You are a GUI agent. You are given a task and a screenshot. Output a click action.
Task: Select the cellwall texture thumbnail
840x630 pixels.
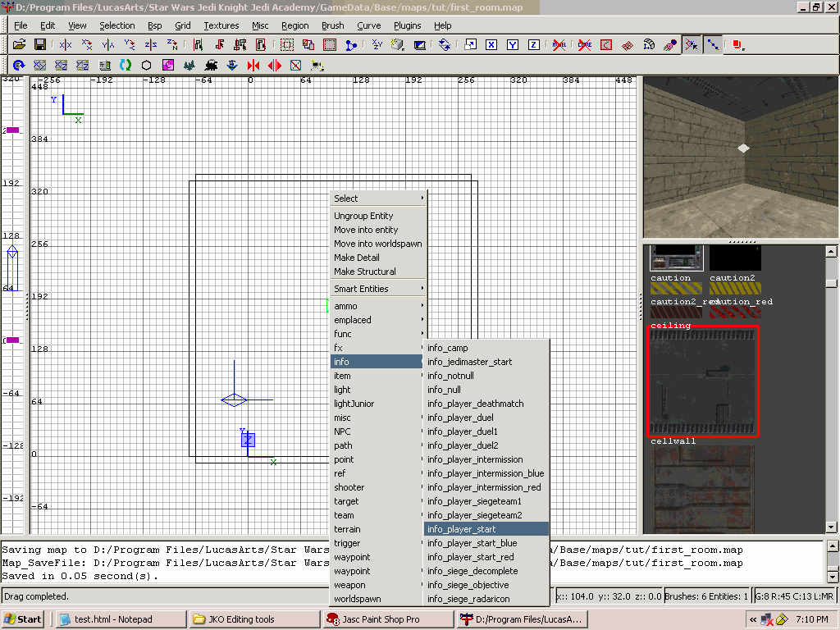[702, 490]
